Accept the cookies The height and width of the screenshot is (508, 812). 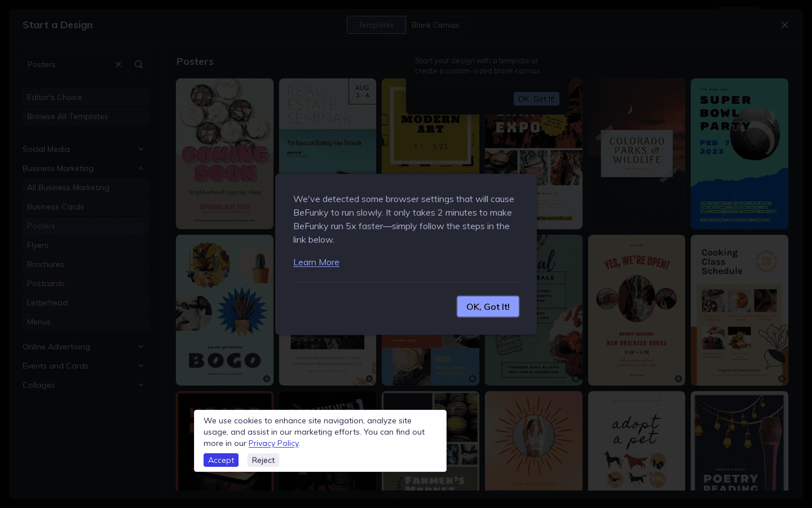pyautogui.click(x=220, y=460)
